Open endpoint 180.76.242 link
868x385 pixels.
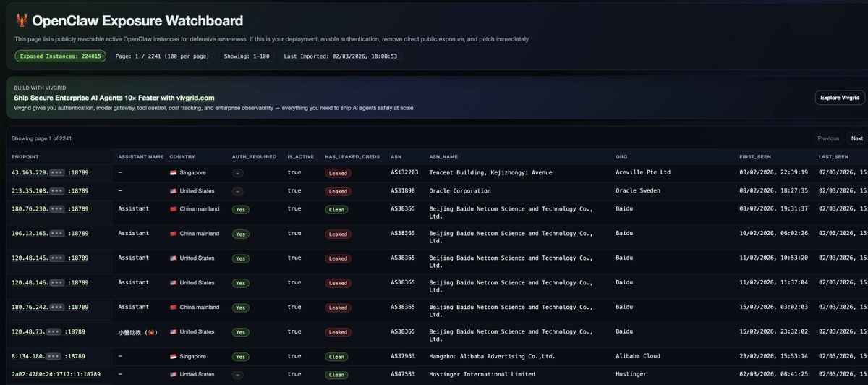50,308
